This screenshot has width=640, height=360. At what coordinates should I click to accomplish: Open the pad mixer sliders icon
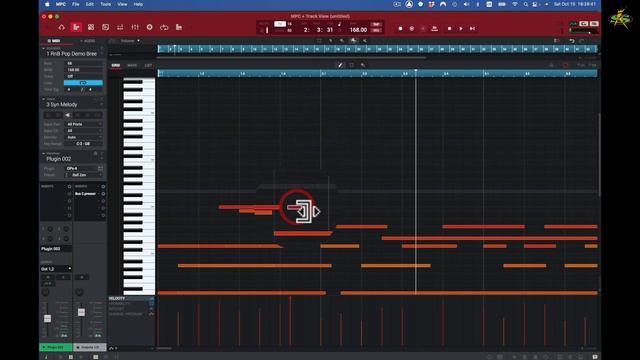[120, 27]
